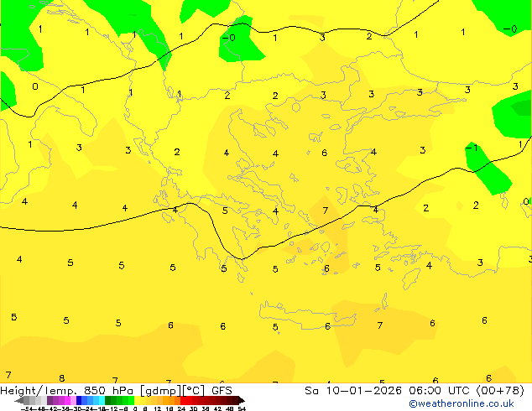Click the '[gdmp][°C]' units label

point(173,391)
